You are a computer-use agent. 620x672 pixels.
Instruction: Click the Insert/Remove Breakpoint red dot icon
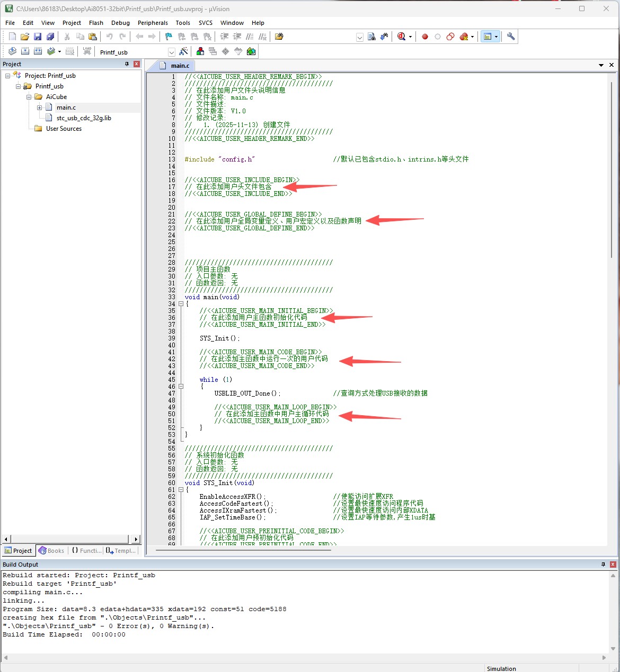[x=424, y=37]
